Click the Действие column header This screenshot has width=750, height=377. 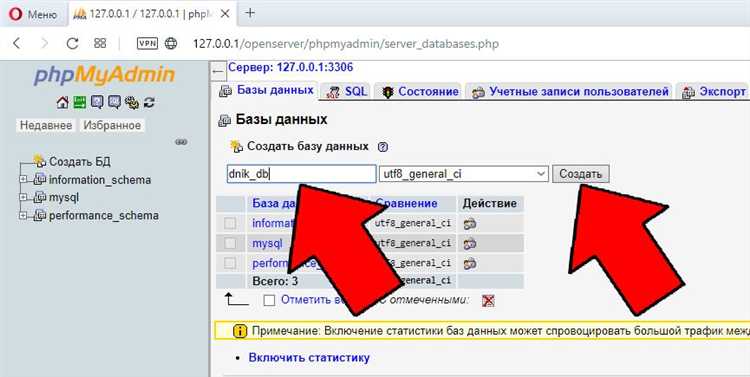(x=489, y=203)
